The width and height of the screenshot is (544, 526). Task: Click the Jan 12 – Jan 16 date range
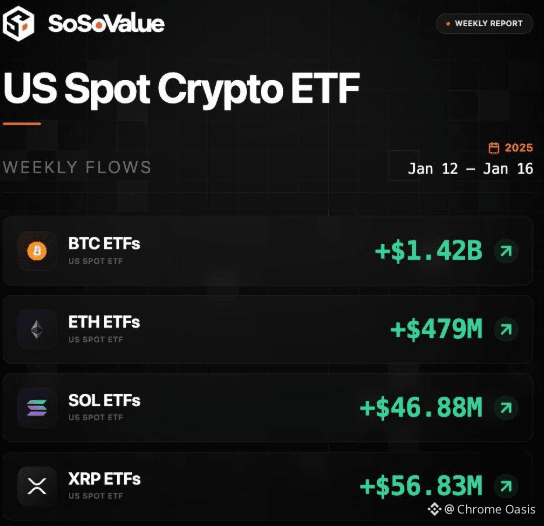470,169
